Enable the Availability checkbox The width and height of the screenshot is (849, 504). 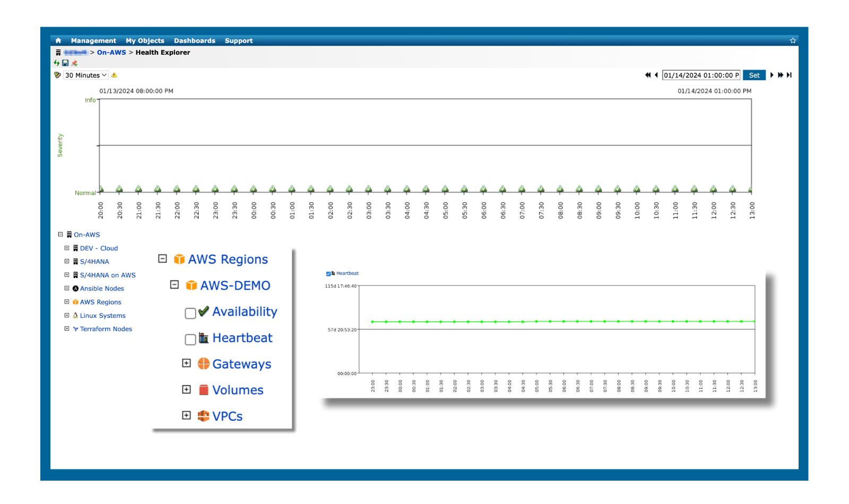(x=190, y=314)
